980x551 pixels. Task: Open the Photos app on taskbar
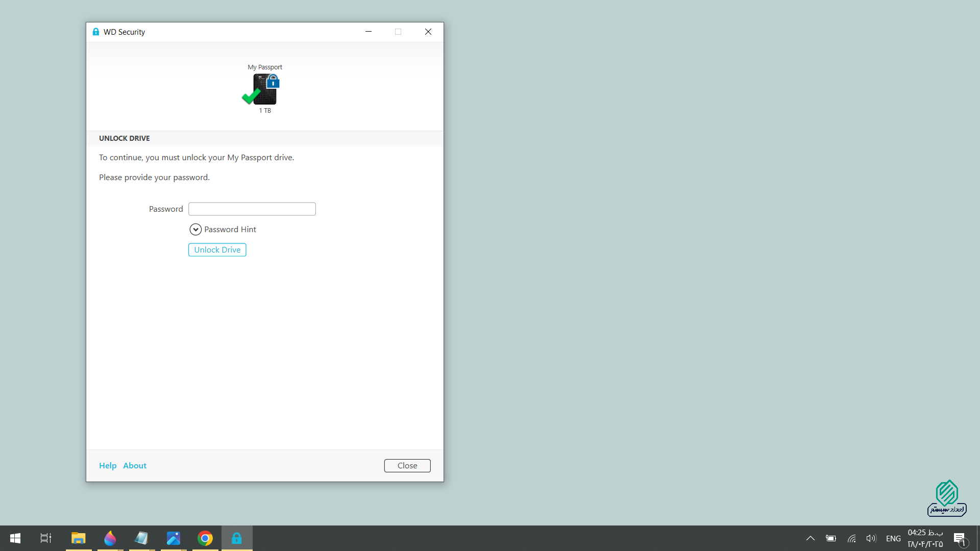pos(174,538)
